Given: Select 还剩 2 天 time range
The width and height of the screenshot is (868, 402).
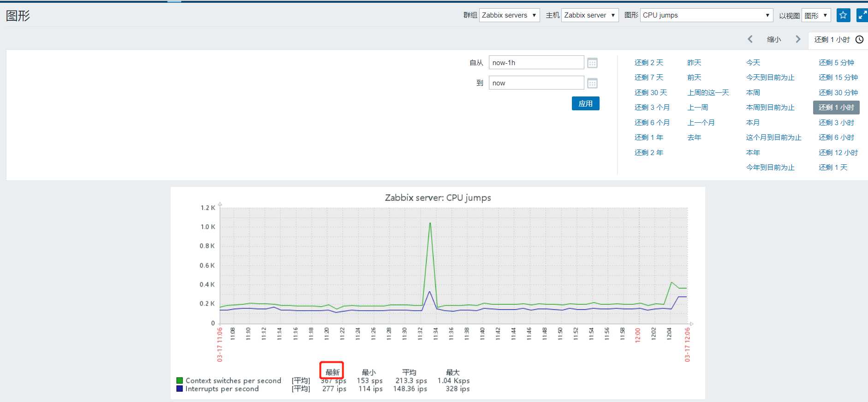Looking at the screenshot, I should 649,63.
